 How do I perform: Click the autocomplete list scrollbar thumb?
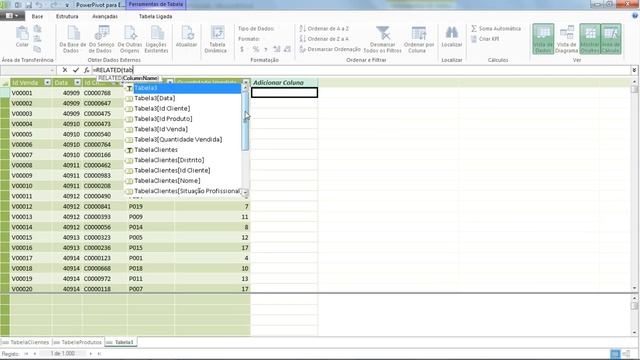pyautogui.click(x=245, y=121)
